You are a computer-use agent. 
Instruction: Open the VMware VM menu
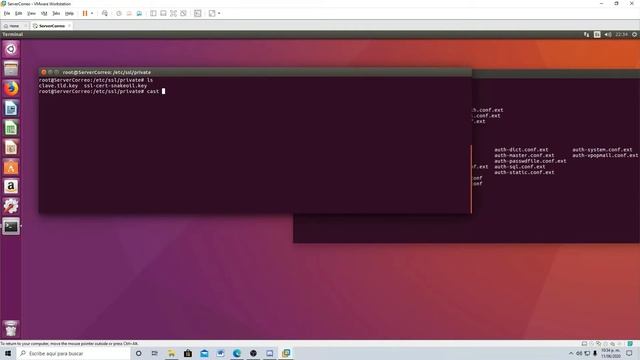click(x=44, y=13)
